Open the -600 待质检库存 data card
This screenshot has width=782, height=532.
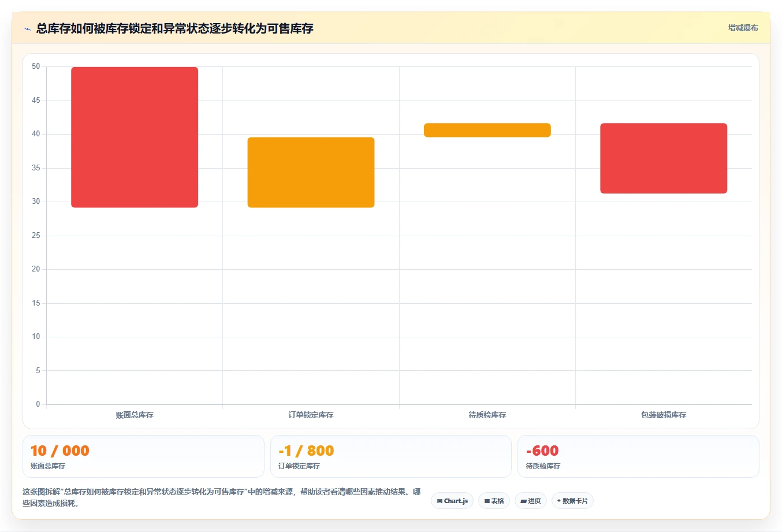638,456
